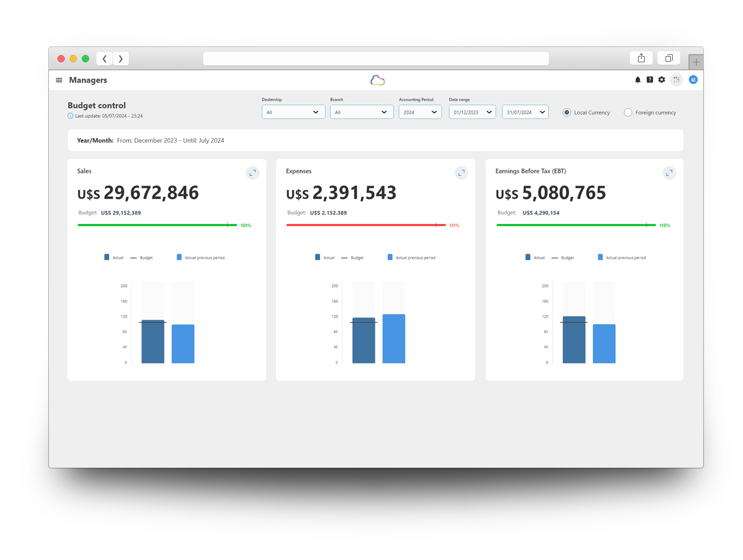Click EBT total U$S 5,080,765
The image size is (743, 560).
click(x=551, y=193)
